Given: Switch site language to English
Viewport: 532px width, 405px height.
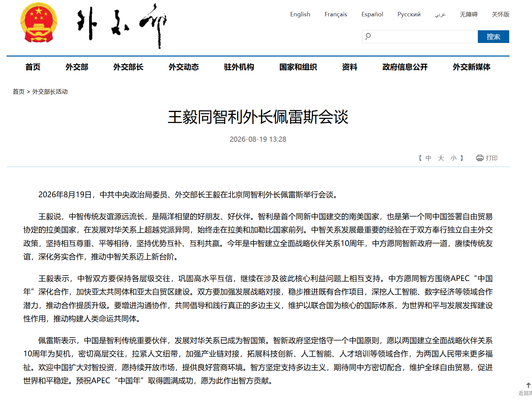Looking at the screenshot, I should pos(300,14).
